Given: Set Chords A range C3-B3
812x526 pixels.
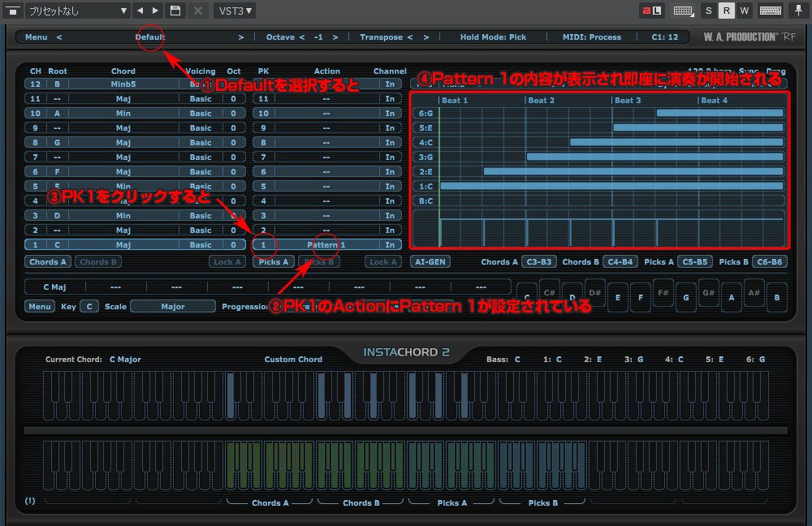Looking at the screenshot, I should (539, 262).
